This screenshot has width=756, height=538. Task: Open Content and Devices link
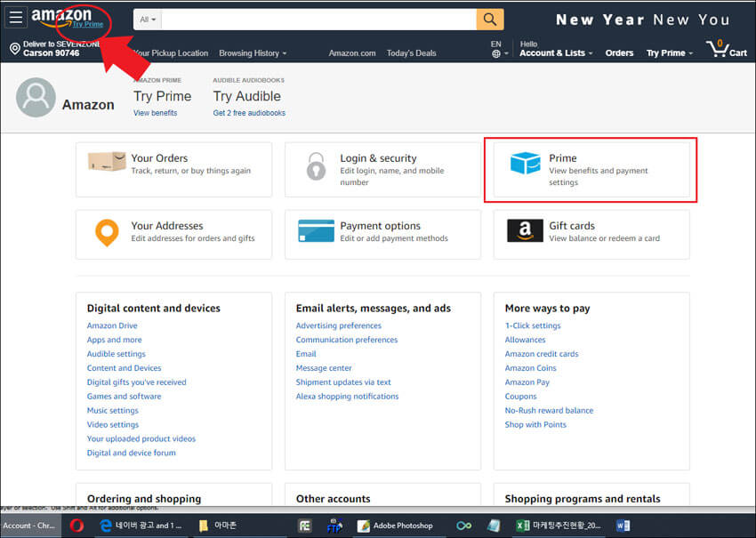pyautogui.click(x=124, y=368)
